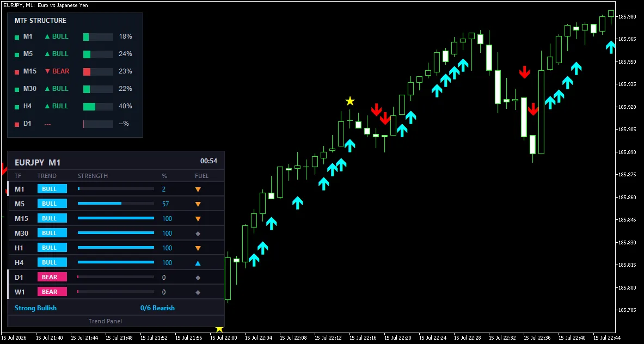Click the white candle near 185.920 at 22:34
The height and width of the screenshot is (344, 644).
click(x=524, y=118)
